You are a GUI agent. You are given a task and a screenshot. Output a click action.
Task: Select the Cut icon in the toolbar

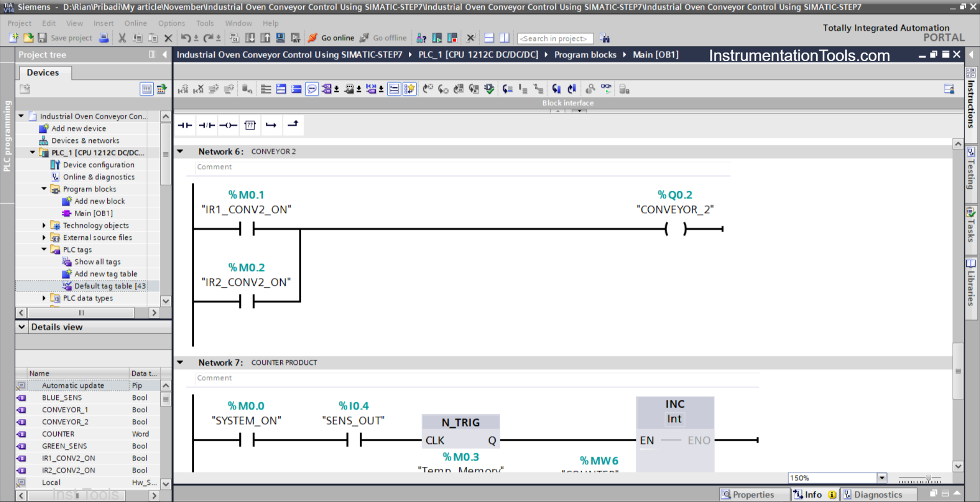[121, 38]
